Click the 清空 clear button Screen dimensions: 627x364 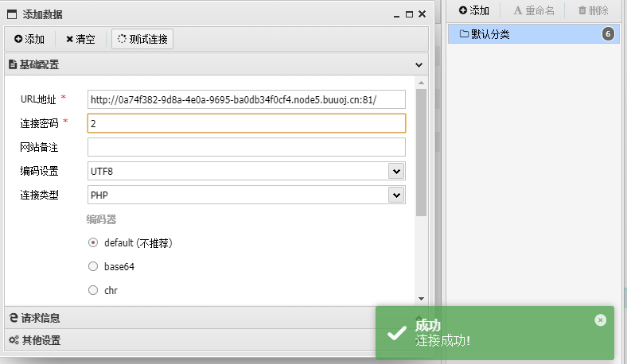[x=80, y=39]
